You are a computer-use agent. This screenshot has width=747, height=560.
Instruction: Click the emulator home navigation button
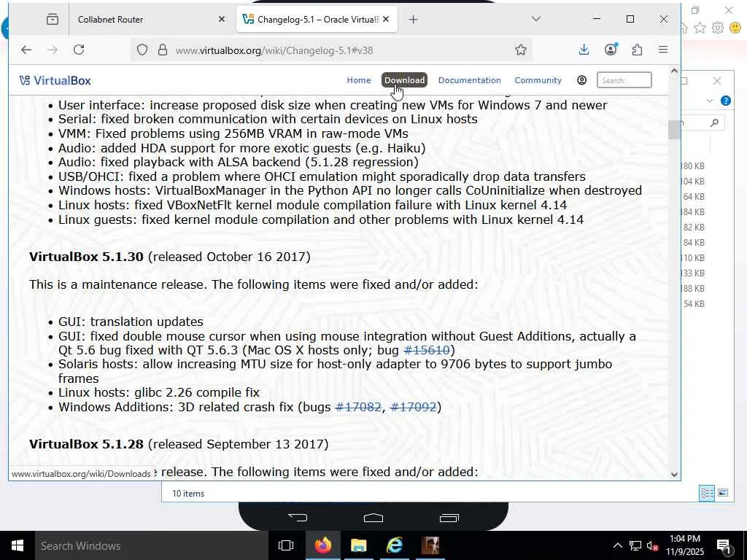(373, 518)
